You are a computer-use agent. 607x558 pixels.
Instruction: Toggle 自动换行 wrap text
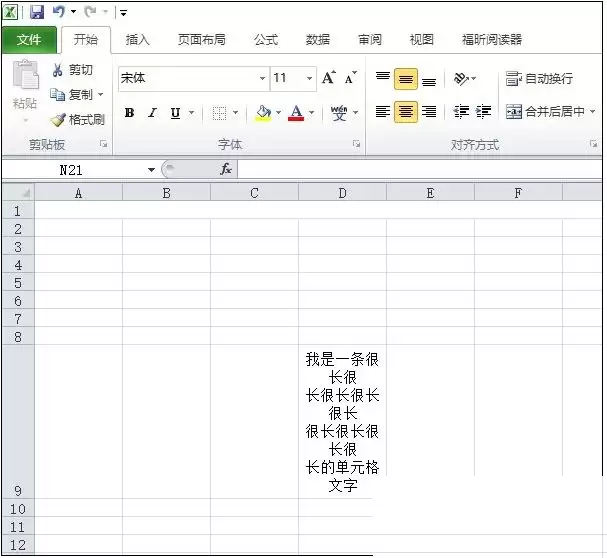point(539,79)
